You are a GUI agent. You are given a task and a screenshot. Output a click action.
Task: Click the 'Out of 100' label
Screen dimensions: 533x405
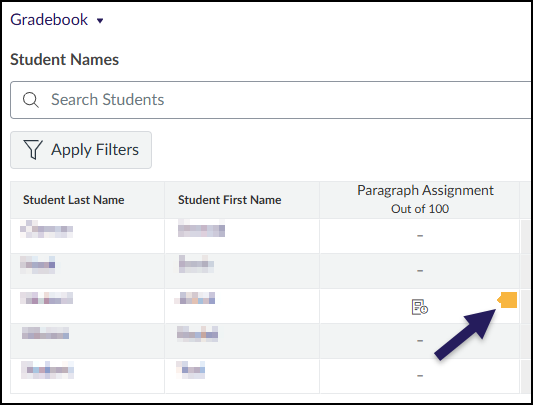(x=420, y=209)
